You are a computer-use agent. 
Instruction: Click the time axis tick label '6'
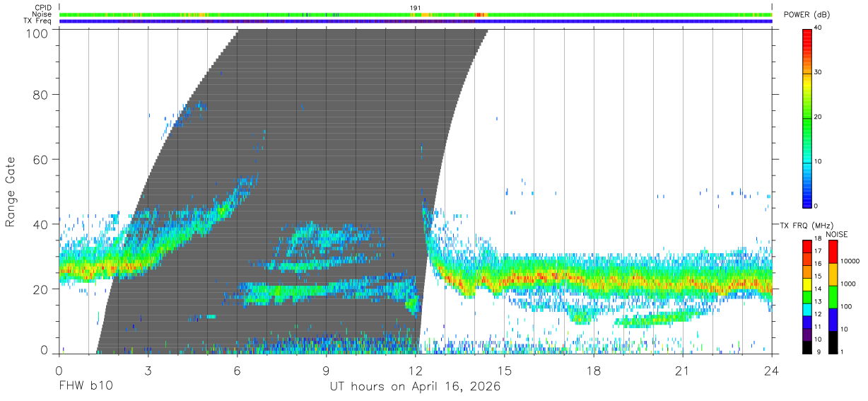pos(237,370)
